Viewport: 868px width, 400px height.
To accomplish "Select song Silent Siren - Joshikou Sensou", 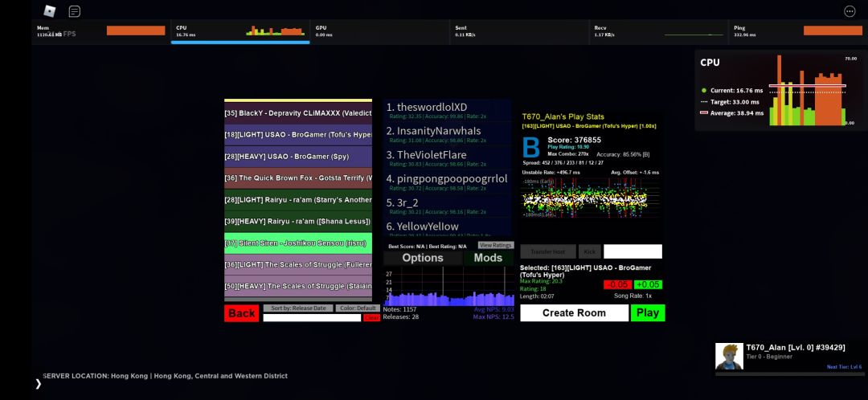I will coord(297,243).
